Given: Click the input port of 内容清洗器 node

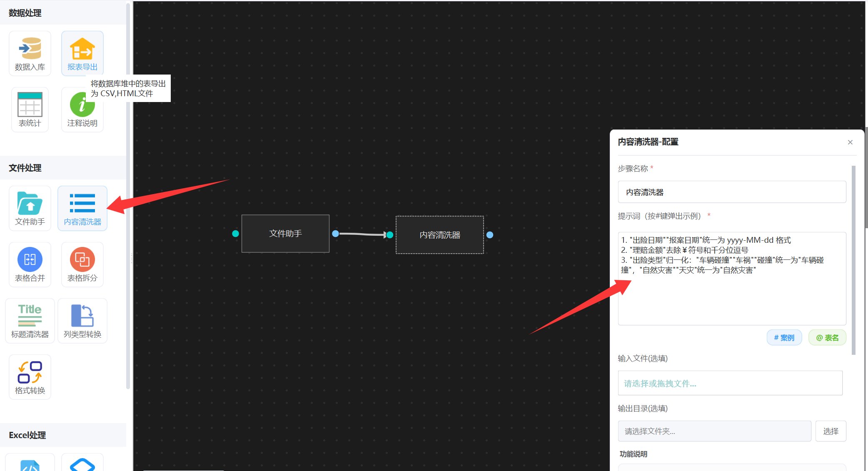Looking at the screenshot, I should click(390, 235).
